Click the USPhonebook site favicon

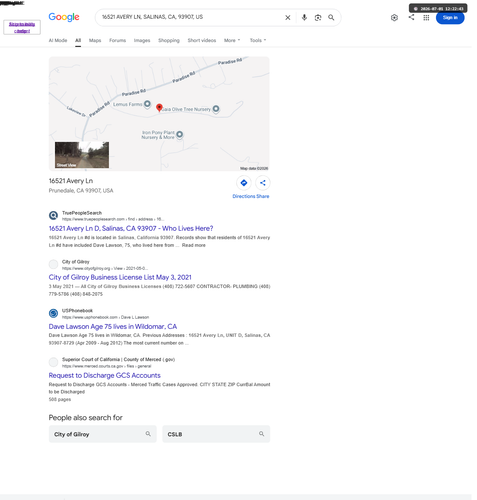[53, 313]
